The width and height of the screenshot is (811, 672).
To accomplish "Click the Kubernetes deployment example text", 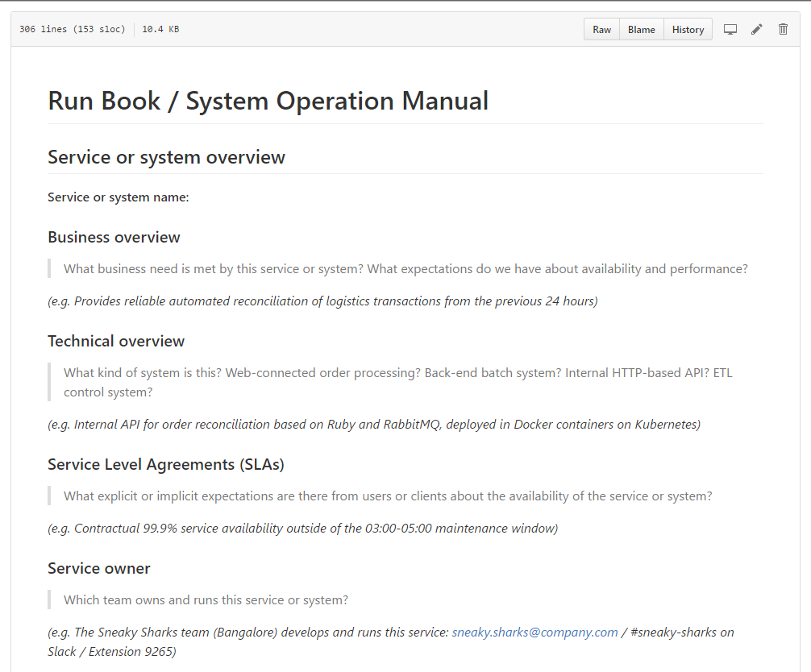I will click(373, 424).
